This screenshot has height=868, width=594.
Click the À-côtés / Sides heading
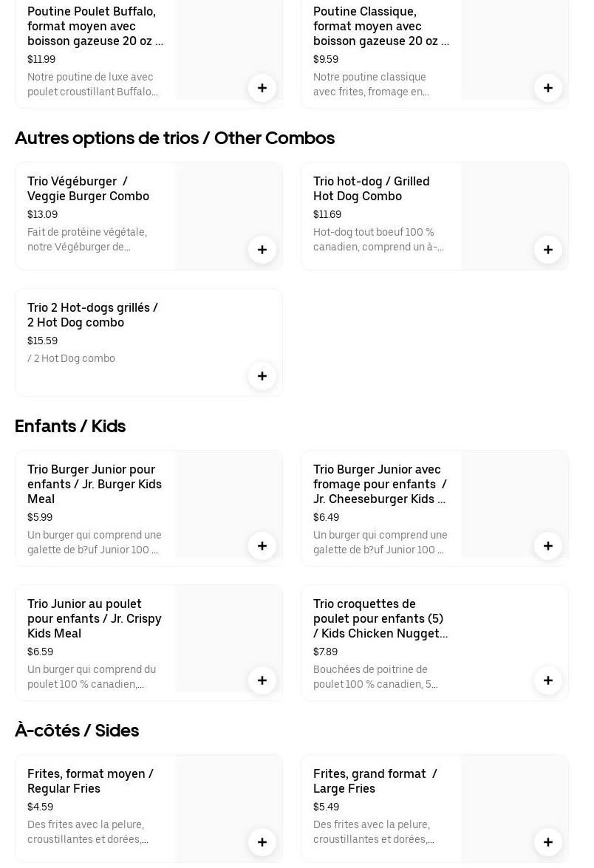[77, 731]
